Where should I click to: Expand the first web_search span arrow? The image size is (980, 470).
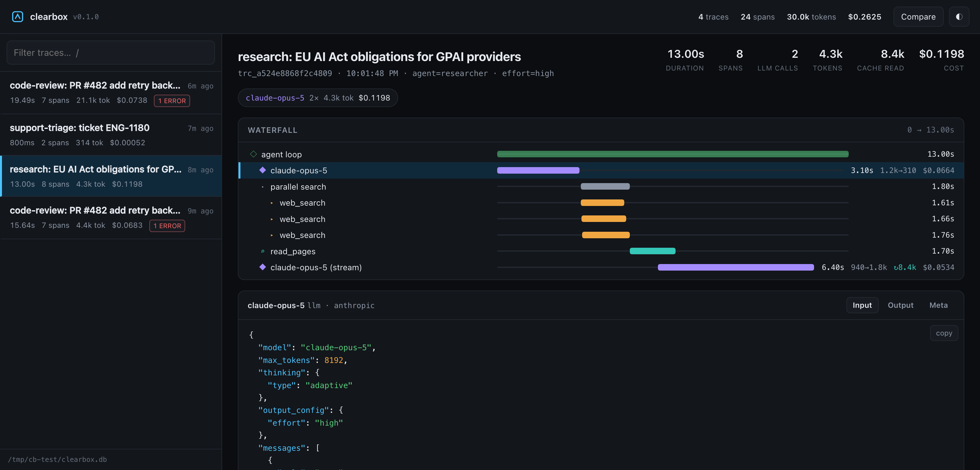272,203
